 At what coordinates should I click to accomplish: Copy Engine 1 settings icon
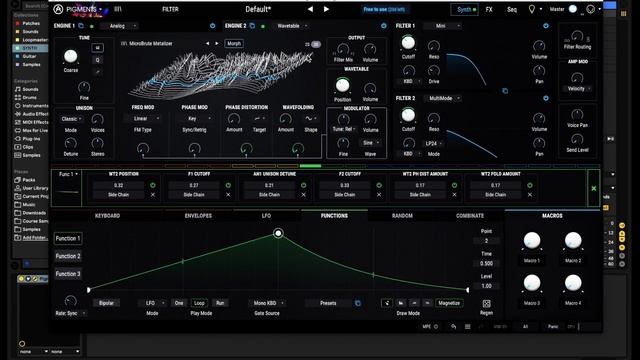click(x=81, y=26)
